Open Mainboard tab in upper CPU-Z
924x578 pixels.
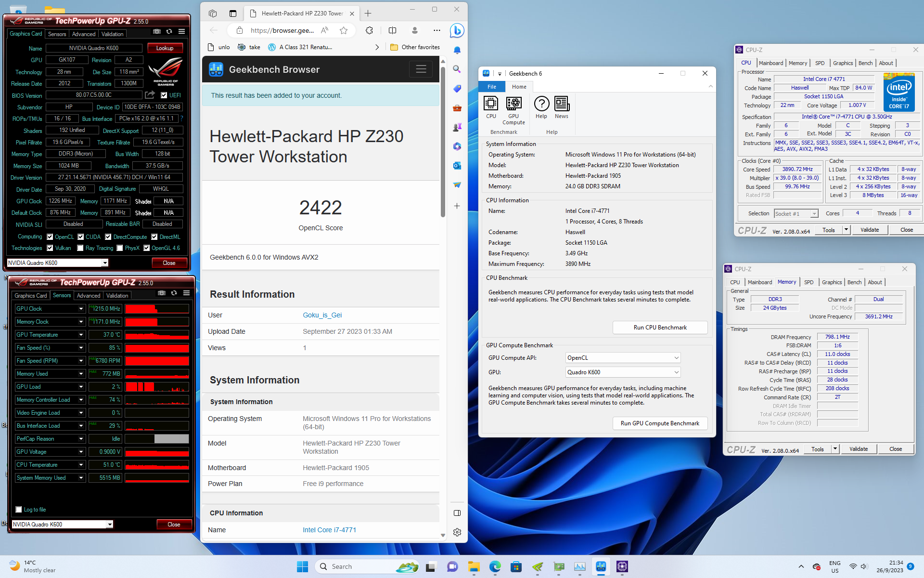click(x=770, y=63)
